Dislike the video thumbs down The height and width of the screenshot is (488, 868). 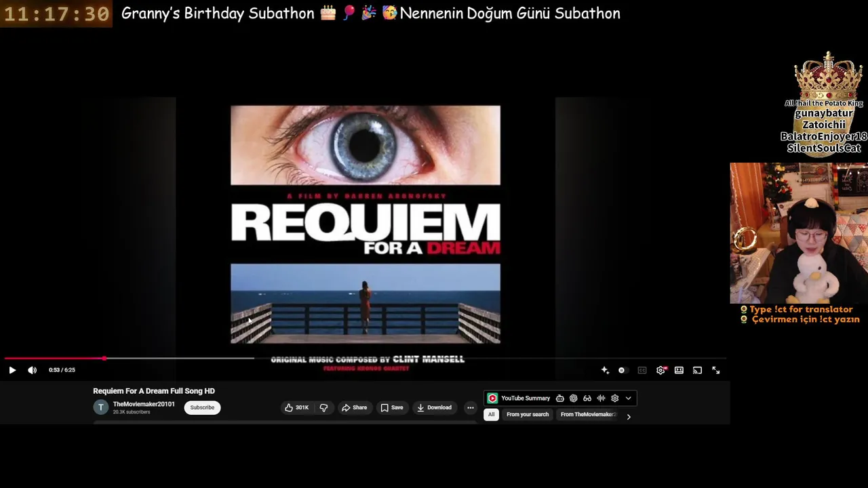click(x=323, y=407)
